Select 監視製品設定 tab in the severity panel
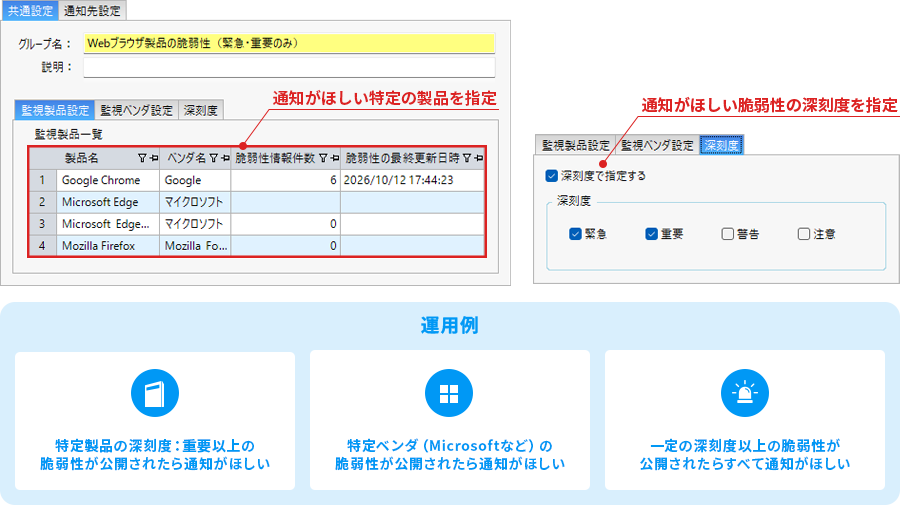Viewport: 900px width, 505px height. pyautogui.click(x=575, y=145)
